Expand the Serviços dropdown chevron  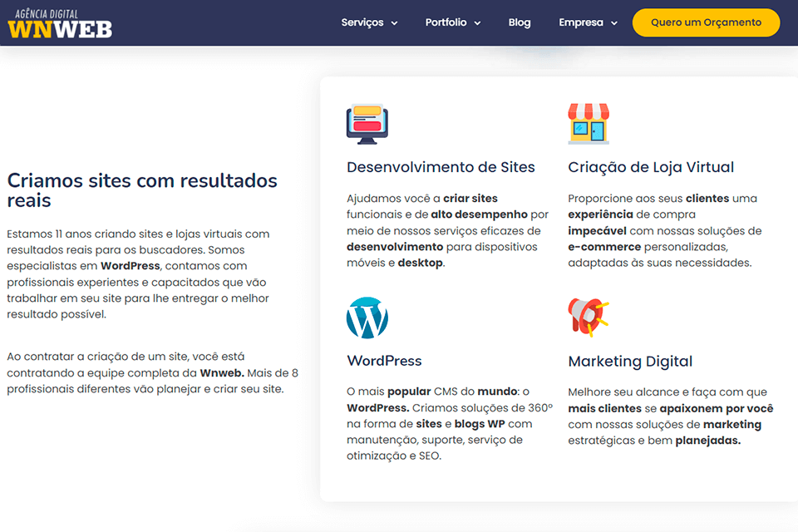click(394, 23)
